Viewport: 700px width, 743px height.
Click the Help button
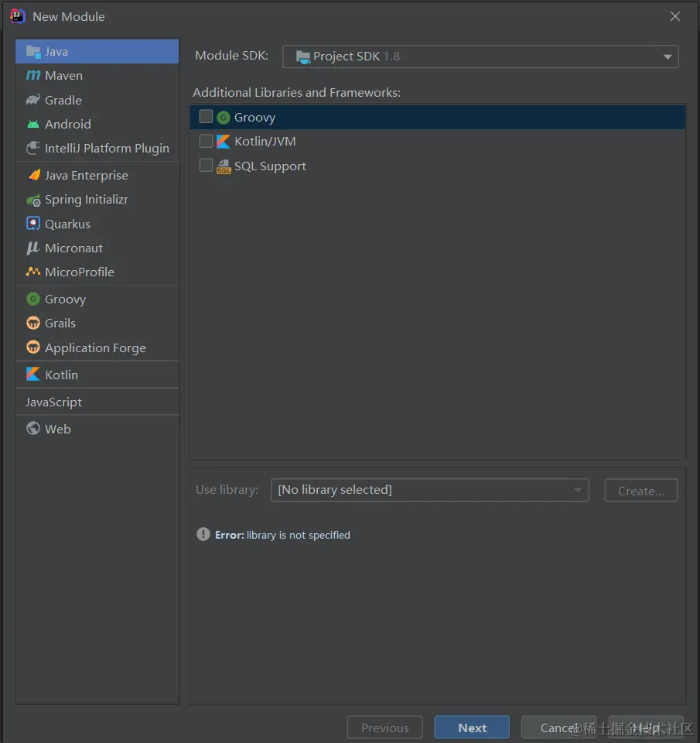[x=646, y=728]
